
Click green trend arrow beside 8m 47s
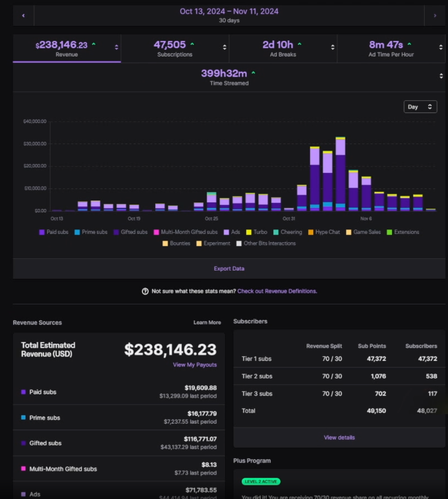pyautogui.click(x=409, y=44)
